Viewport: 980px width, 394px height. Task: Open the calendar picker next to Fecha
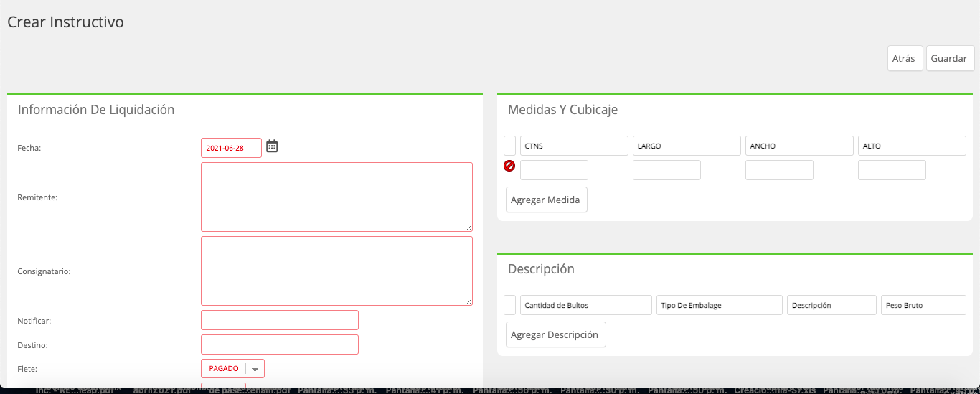[272, 146]
